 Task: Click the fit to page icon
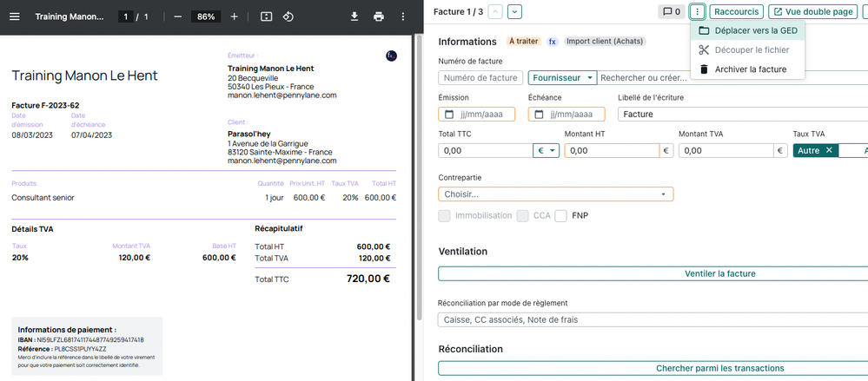(266, 16)
